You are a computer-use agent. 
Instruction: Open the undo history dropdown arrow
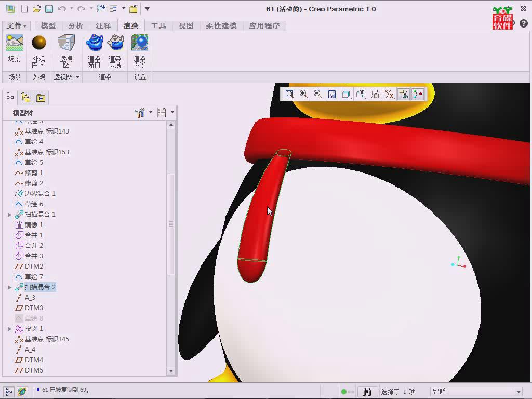coord(72,9)
